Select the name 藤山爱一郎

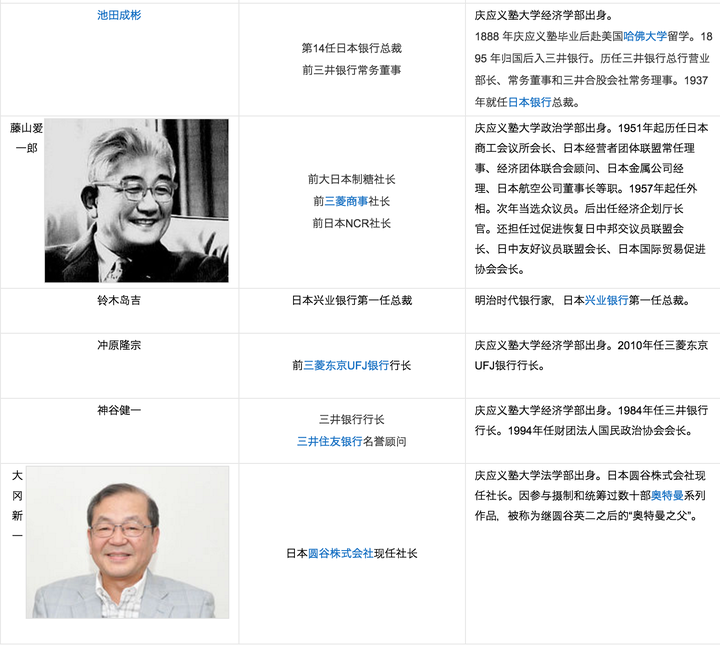[x=27, y=138]
